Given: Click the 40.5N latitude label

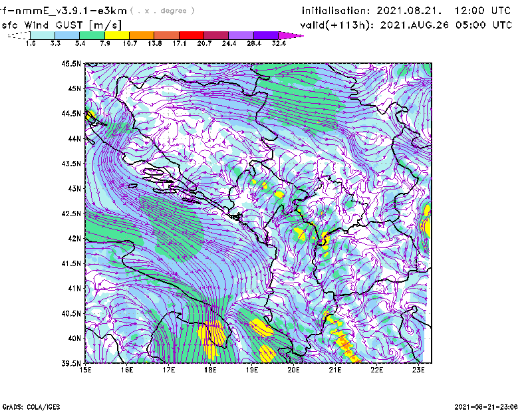Looking at the screenshot, I should (71, 313).
